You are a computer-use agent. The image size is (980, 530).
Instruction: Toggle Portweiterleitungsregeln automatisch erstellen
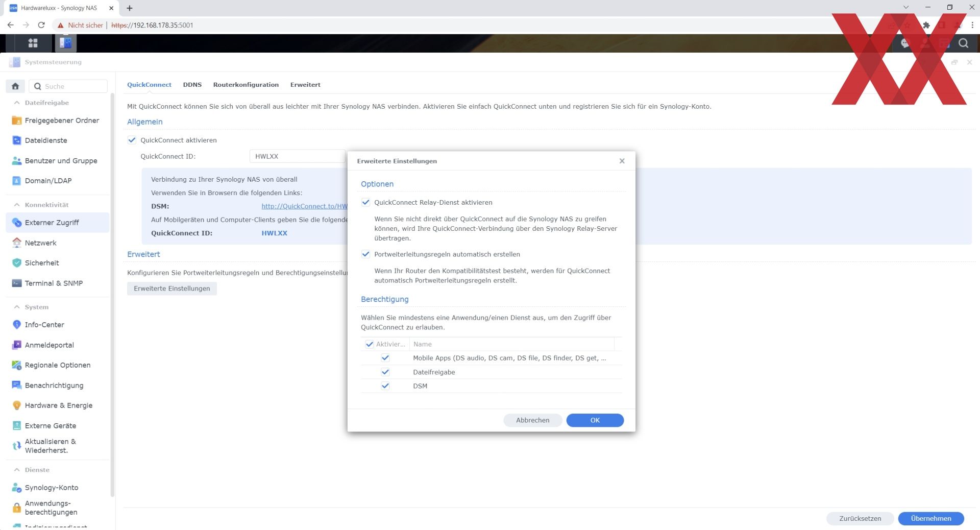[365, 254]
